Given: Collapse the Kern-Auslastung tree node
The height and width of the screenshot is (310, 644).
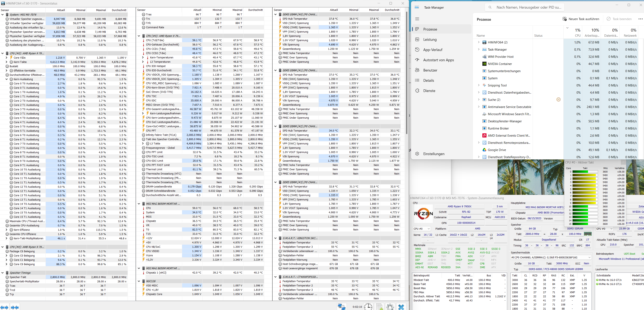Looking at the screenshot, I should click(x=7, y=79).
